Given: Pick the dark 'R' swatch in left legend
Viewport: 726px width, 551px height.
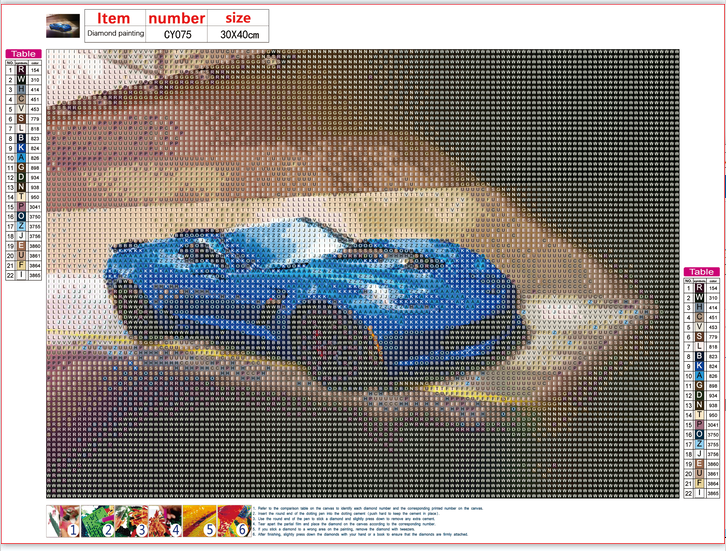Looking at the screenshot, I should click(21, 69).
